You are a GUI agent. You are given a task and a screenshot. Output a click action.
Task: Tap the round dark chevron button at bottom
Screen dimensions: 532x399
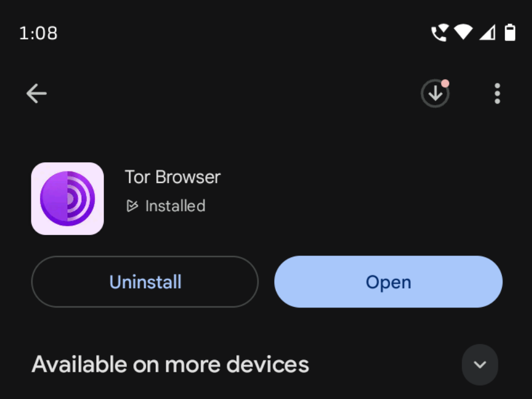click(x=480, y=365)
